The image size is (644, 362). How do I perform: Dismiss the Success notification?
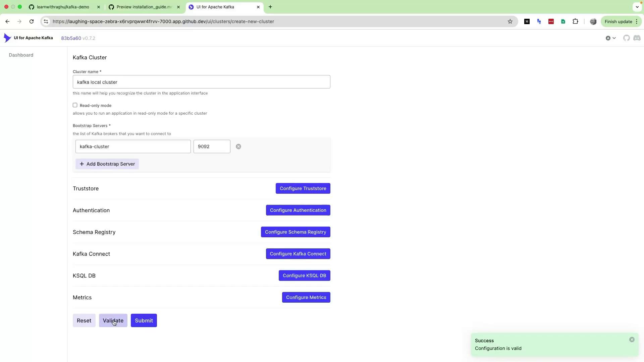click(x=632, y=340)
